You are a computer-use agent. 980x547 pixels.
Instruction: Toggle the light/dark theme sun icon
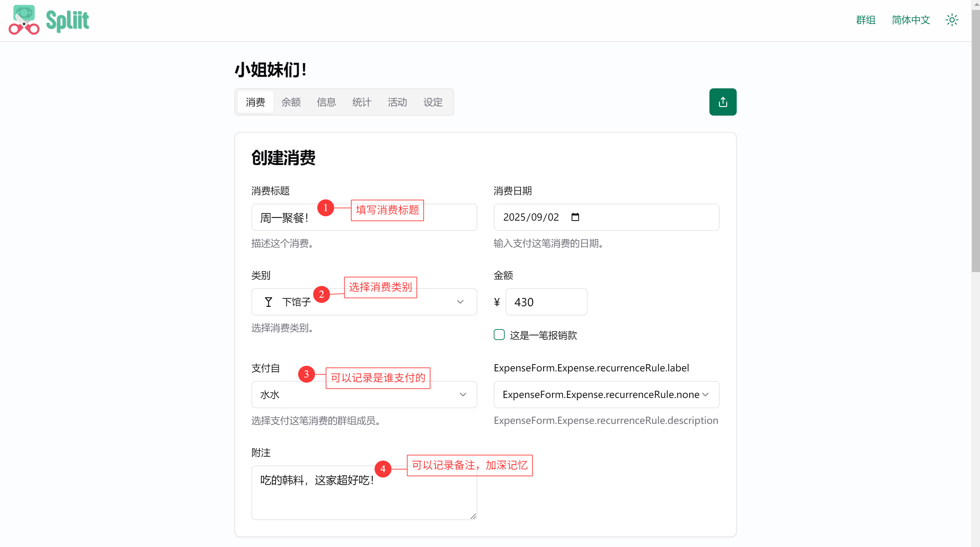pyautogui.click(x=951, y=20)
